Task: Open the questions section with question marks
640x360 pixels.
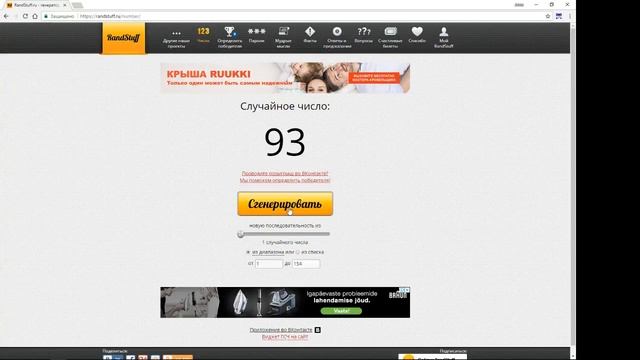Action: tap(363, 35)
